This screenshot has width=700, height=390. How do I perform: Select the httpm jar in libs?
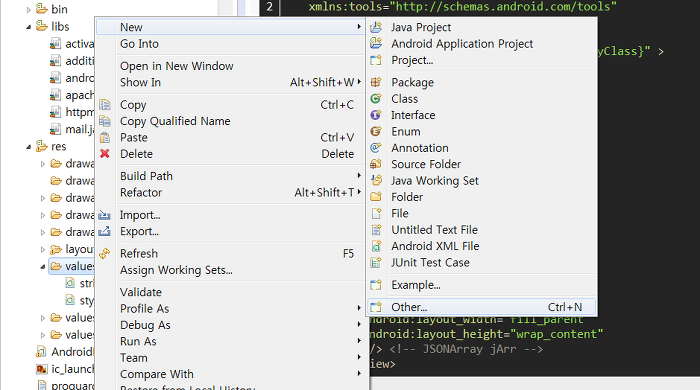point(79,112)
